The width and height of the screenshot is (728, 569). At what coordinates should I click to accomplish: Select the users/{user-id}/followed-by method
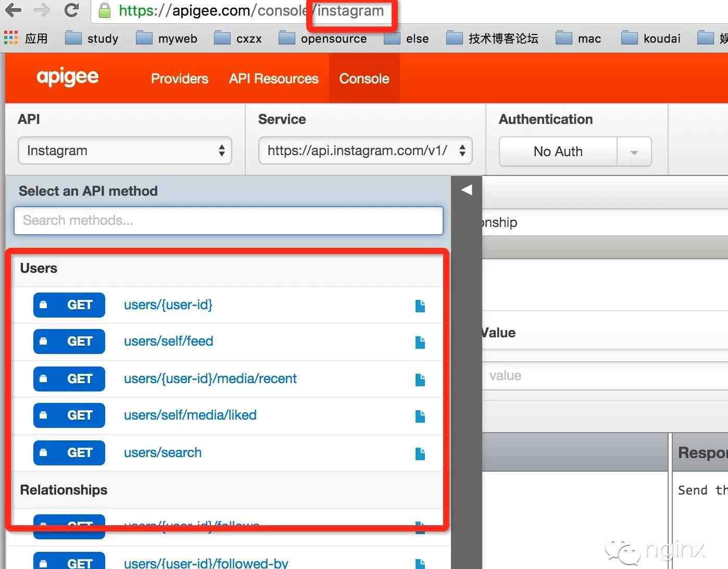[x=206, y=563]
